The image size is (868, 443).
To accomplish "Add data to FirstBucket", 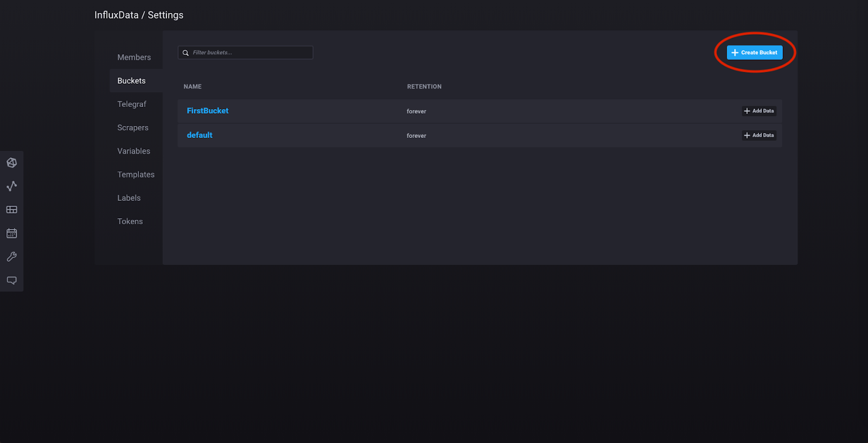I will point(759,111).
